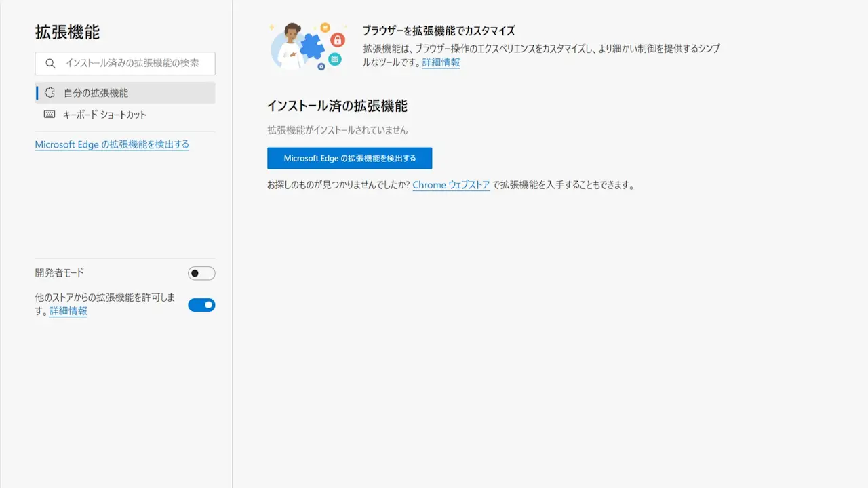Open キーボード ショートカット in the sidebar

(104, 115)
